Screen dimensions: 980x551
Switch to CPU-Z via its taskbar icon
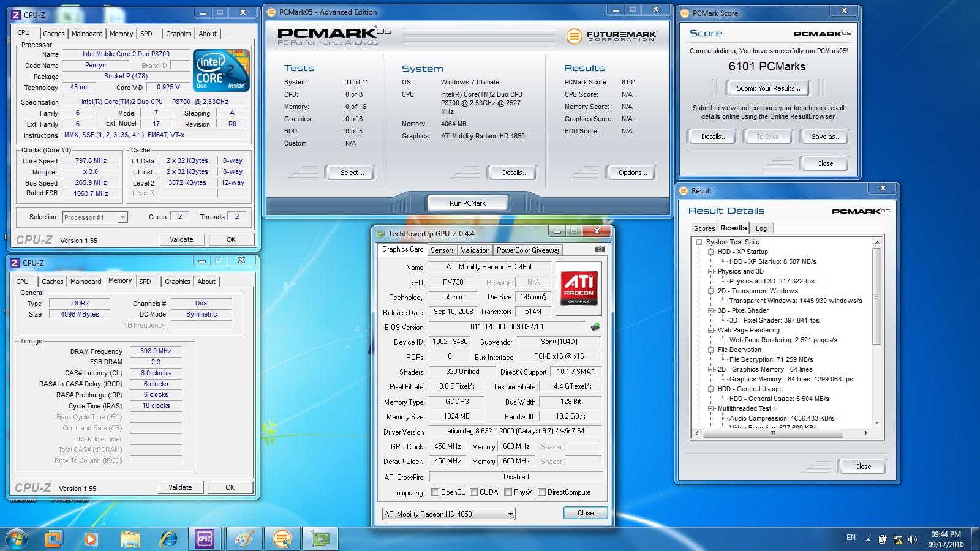tap(204, 539)
